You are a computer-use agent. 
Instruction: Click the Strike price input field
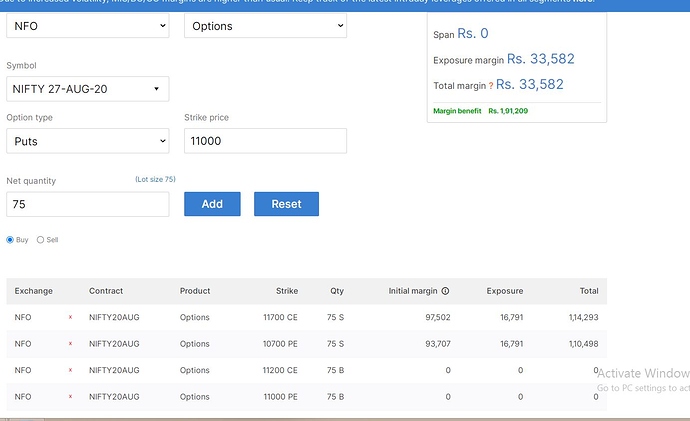265,141
